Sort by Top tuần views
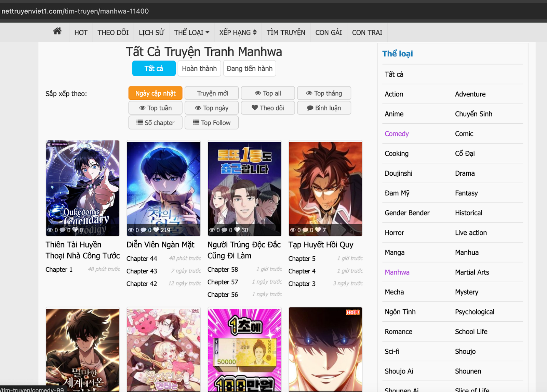Image resolution: width=547 pixels, height=392 pixels. [156, 108]
